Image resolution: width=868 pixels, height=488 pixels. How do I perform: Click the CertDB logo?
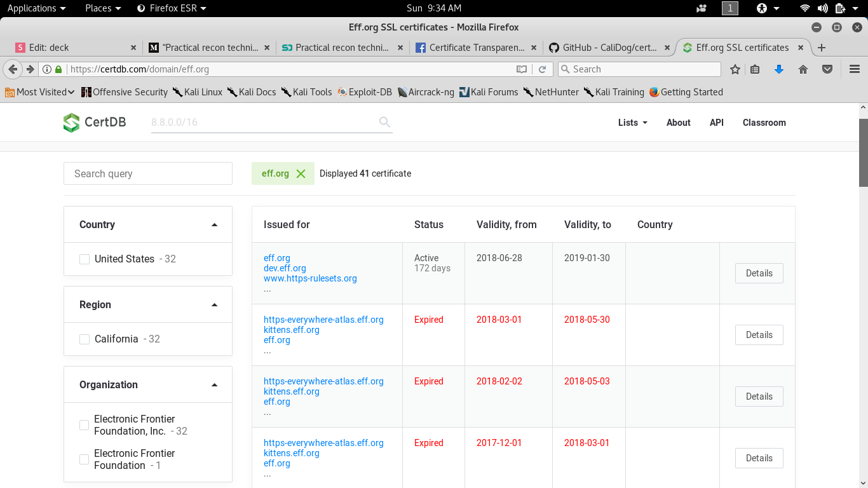point(95,123)
